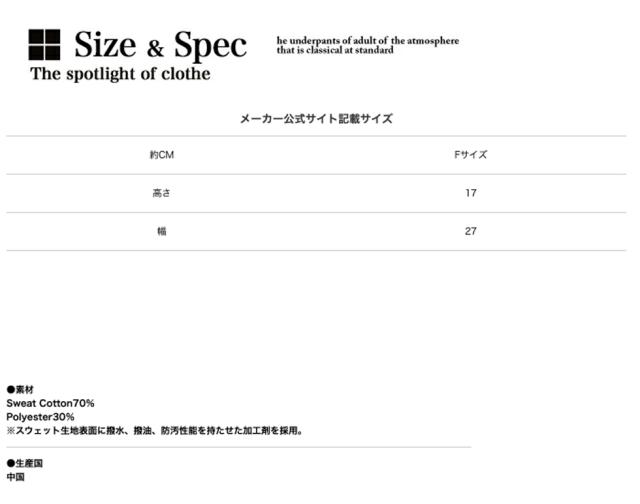The image size is (640, 504).
Task: Click the メーカー公式サイト記載サイズ table title
Action: pos(316,119)
